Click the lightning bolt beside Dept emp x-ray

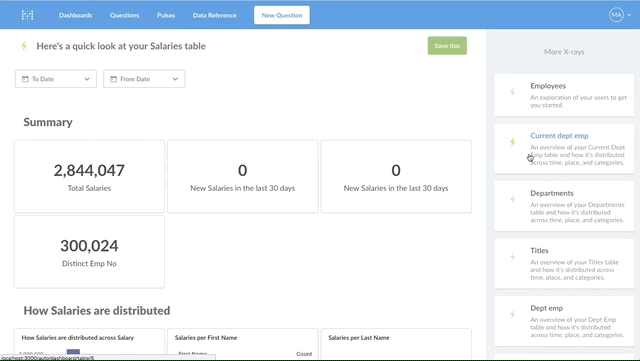512,314
